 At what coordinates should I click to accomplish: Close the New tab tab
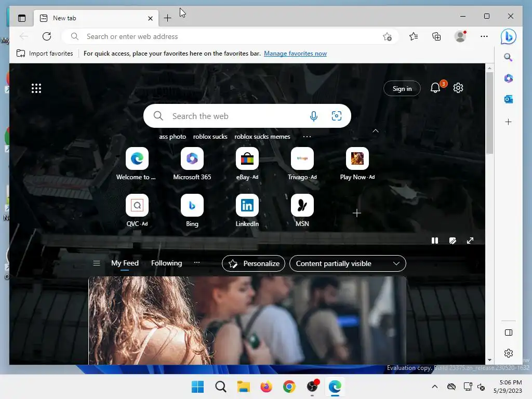[x=150, y=18]
